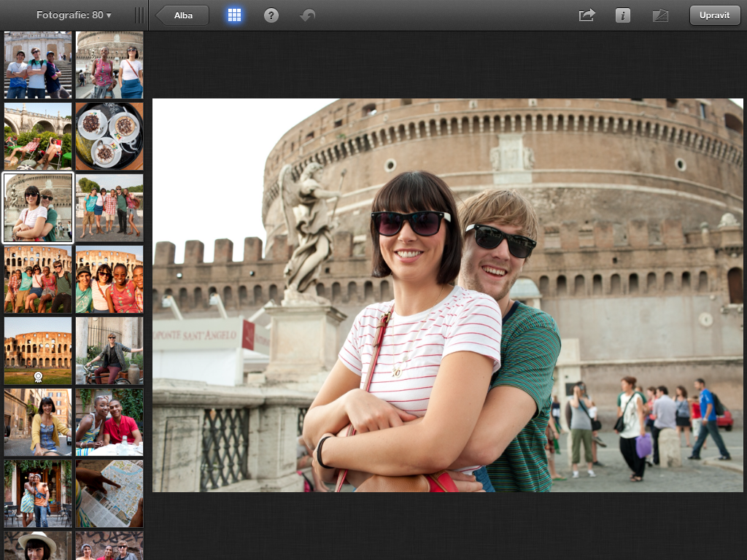Image resolution: width=747 pixels, height=560 pixels.
Task: Click the award ribbon badge on Colosseum thumbnail
Action: coord(38,376)
